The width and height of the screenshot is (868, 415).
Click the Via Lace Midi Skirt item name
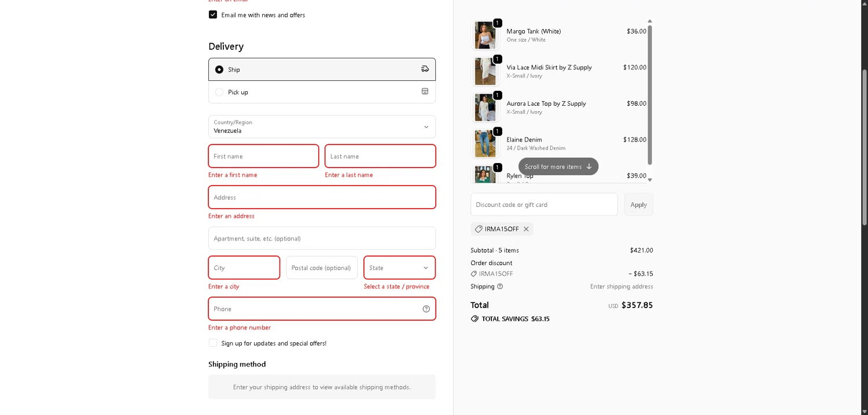point(549,67)
